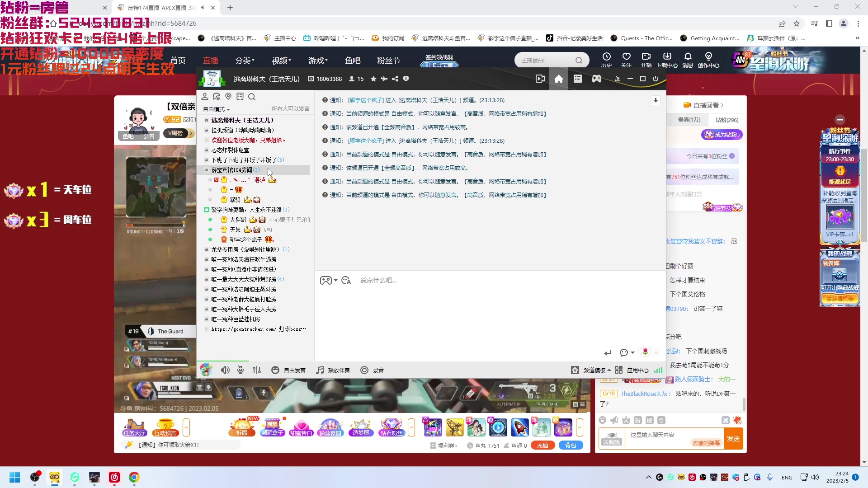The width and height of the screenshot is (868, 488).
Task: Open 任务大厅 task hall icon
Action: [134, 427]
